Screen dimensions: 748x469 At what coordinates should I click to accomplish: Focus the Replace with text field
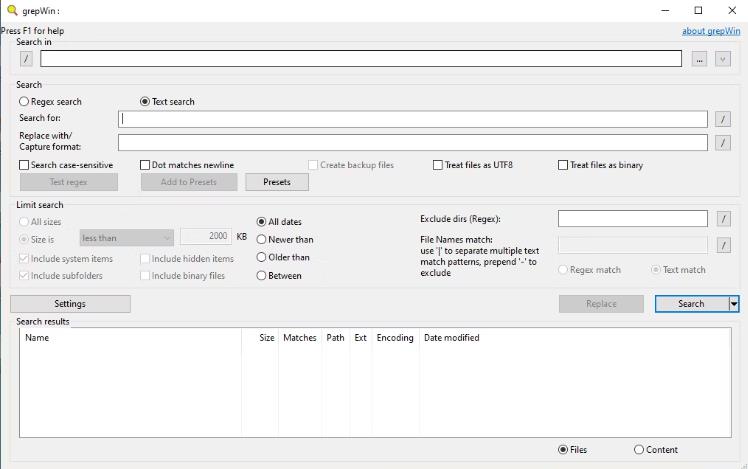click(x=413, y=142)
